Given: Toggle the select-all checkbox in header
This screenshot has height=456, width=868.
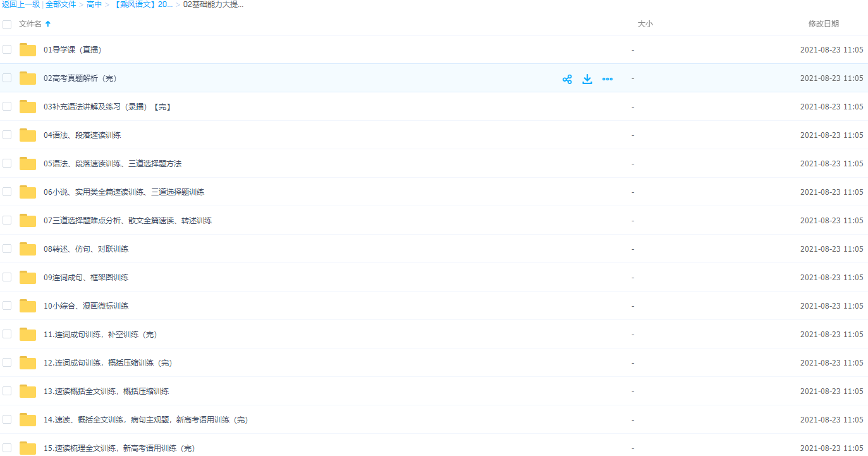Looking at the screenshot, I should [7, 24].
